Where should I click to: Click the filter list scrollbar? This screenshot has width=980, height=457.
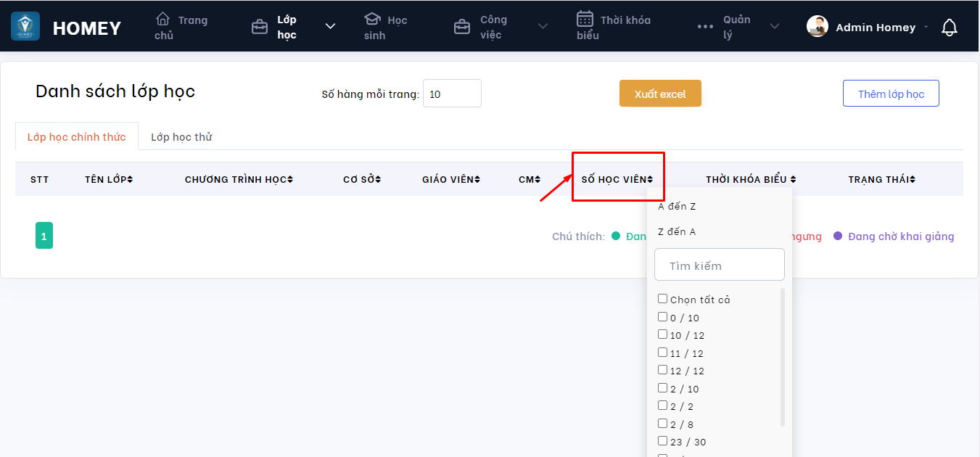[782, 355]
